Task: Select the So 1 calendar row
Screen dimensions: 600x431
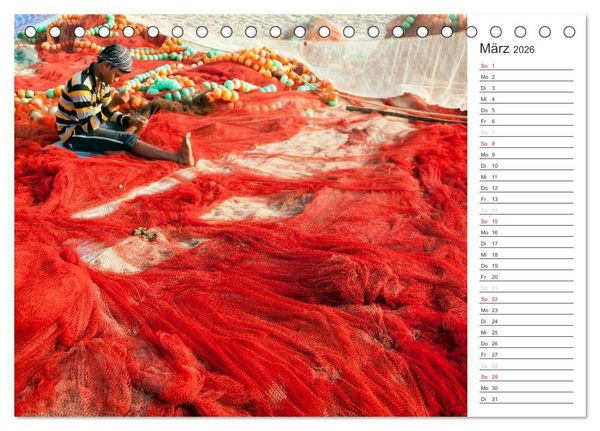Action: pos(527,66)
